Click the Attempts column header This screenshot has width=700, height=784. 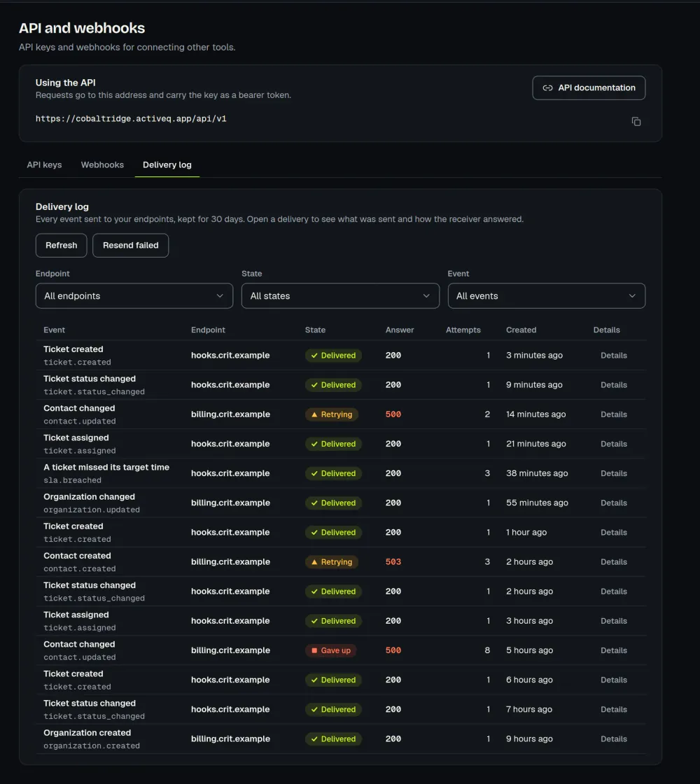[x=463, y=330]
